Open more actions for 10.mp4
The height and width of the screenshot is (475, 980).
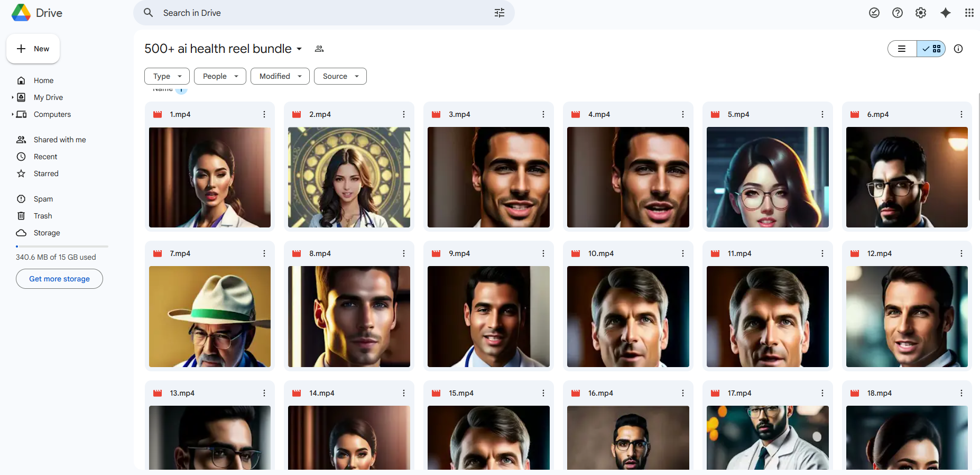(x=683, y=253)
